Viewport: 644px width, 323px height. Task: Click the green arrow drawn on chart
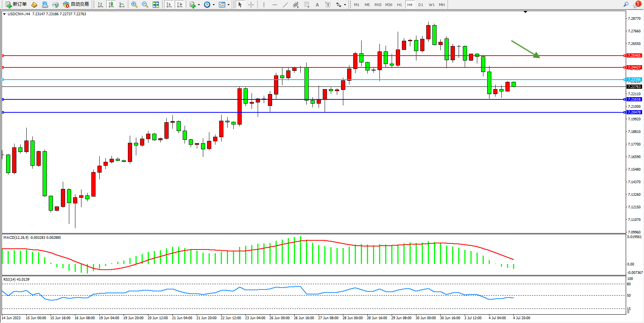[525, 49]
